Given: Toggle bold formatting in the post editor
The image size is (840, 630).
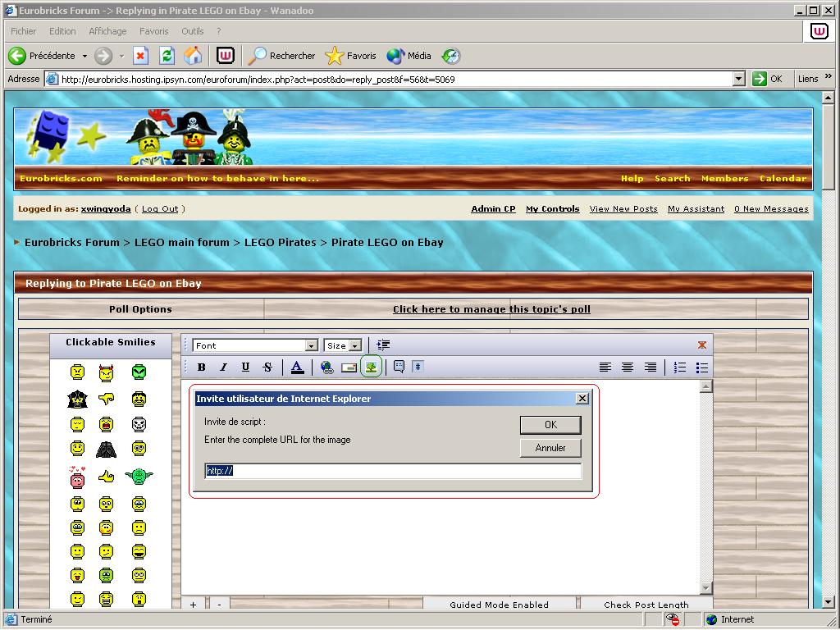Looking at the screenshot, I should (x=202, y=367).
